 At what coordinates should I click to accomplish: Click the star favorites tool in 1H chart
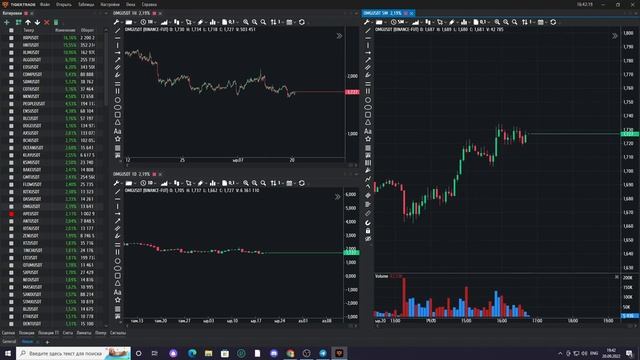(x=118, y=139)
